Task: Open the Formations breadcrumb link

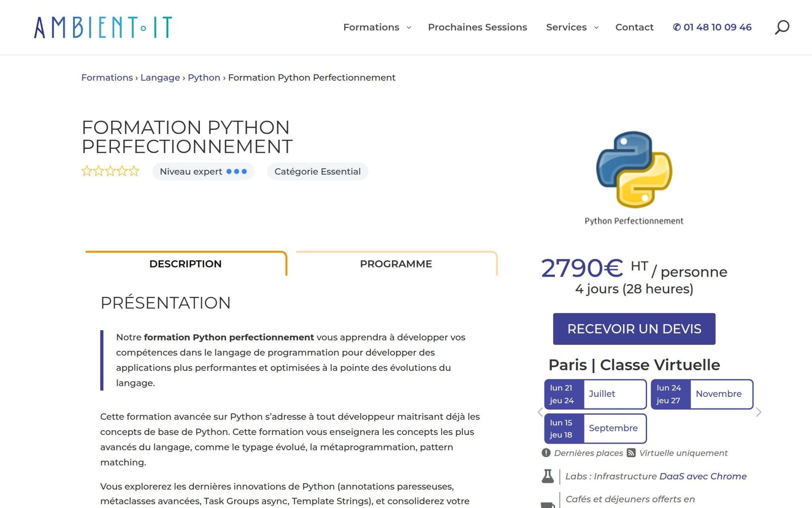Action: pos(107,77)
